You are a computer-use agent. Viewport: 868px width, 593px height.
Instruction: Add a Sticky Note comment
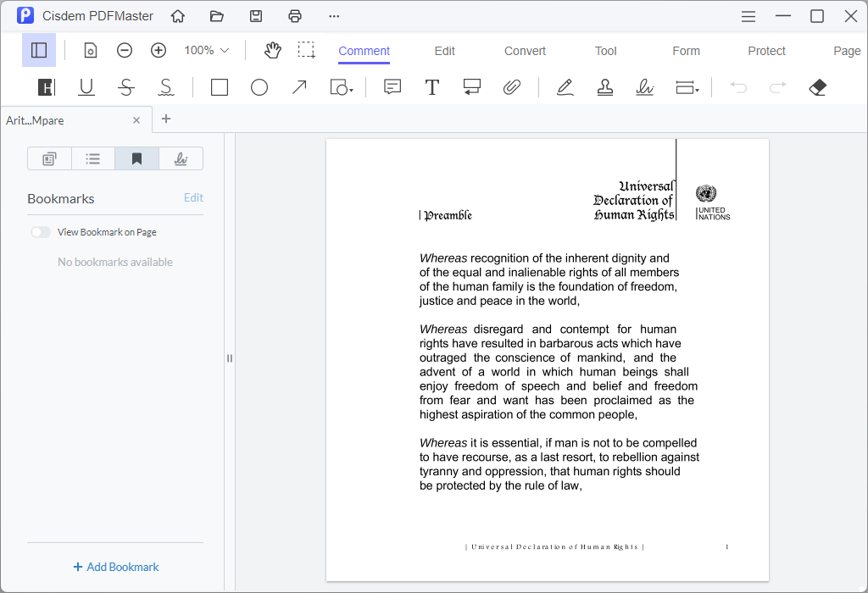[x=392, y=87]
